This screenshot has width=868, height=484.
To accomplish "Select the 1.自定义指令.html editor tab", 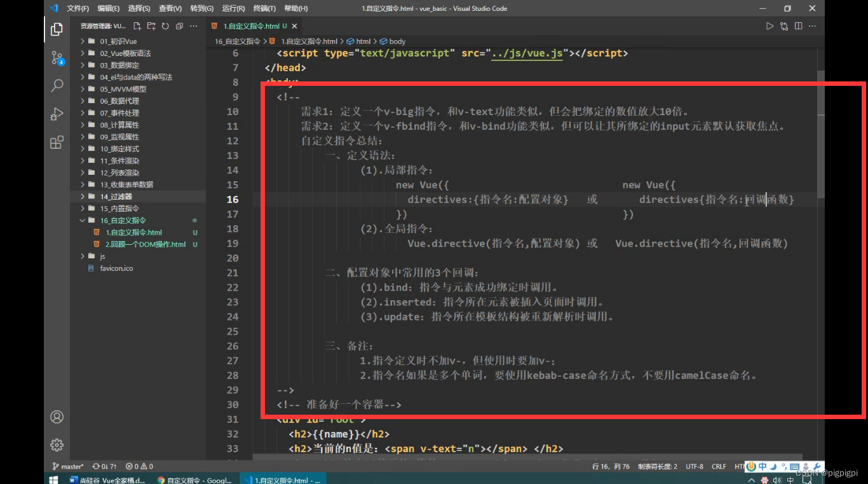I will [255, 26].
